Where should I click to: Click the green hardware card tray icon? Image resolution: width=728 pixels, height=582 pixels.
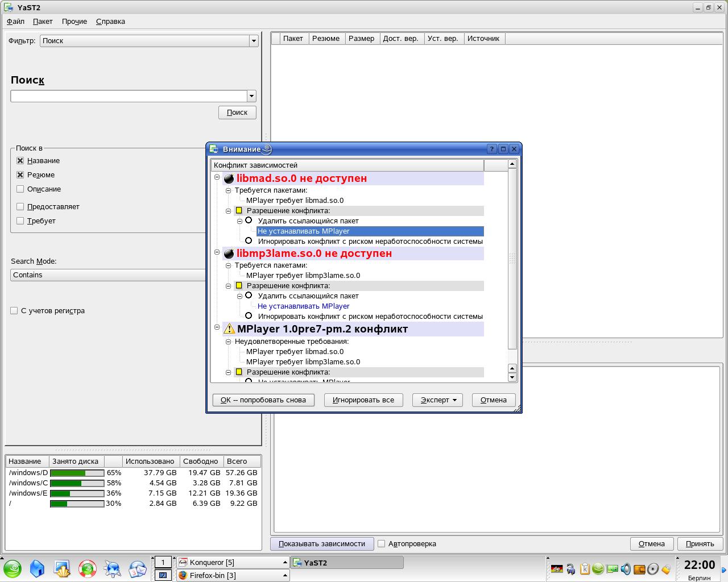pyautogui.click(x=612, y=568)
